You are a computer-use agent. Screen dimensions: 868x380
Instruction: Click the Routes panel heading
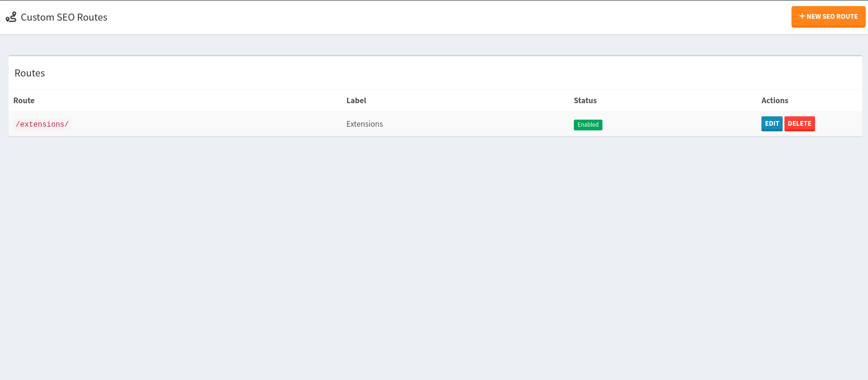pos(30,73)
